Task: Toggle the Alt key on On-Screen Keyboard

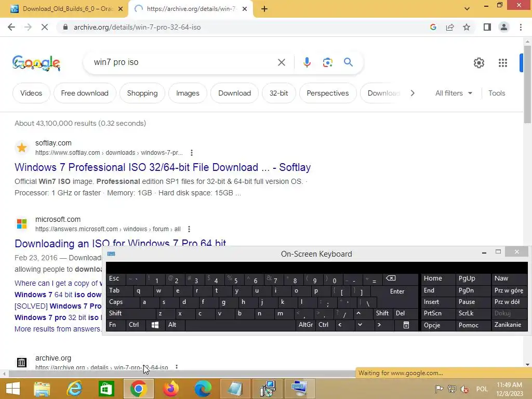Action: coord(175,325)
